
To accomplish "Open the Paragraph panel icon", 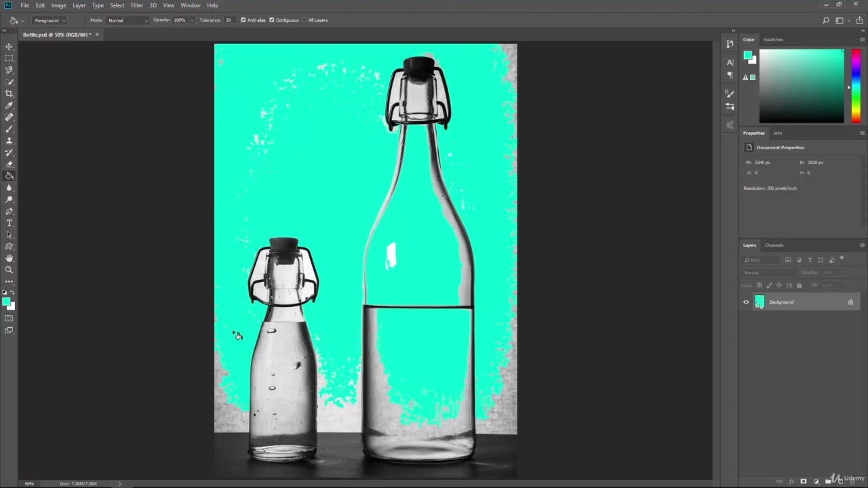I will pos(730,75).
